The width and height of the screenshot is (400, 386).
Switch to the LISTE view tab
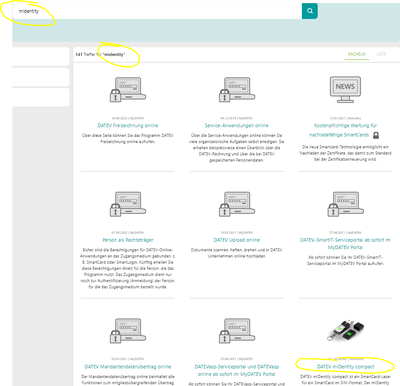pyautogui.click(x=381, y=54)
